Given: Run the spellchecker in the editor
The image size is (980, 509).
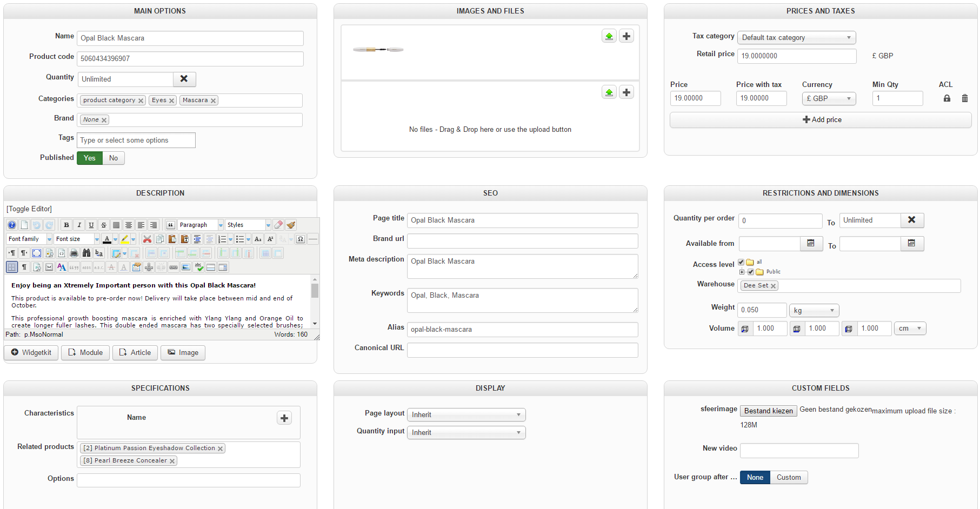Looking at the screenshot, I should [x=198, y=267].
